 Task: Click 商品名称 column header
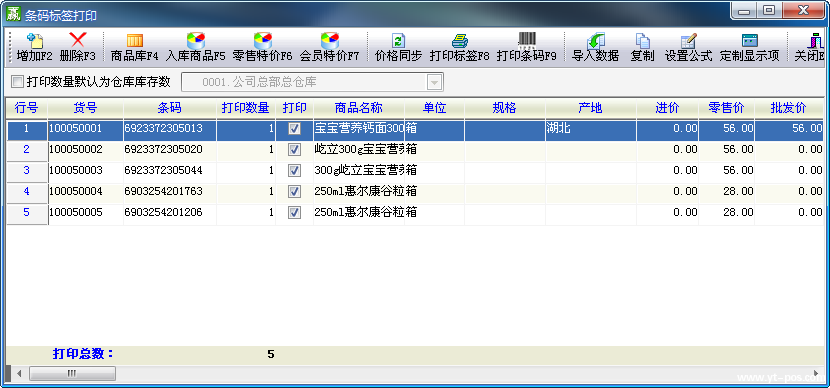[359, 108]
